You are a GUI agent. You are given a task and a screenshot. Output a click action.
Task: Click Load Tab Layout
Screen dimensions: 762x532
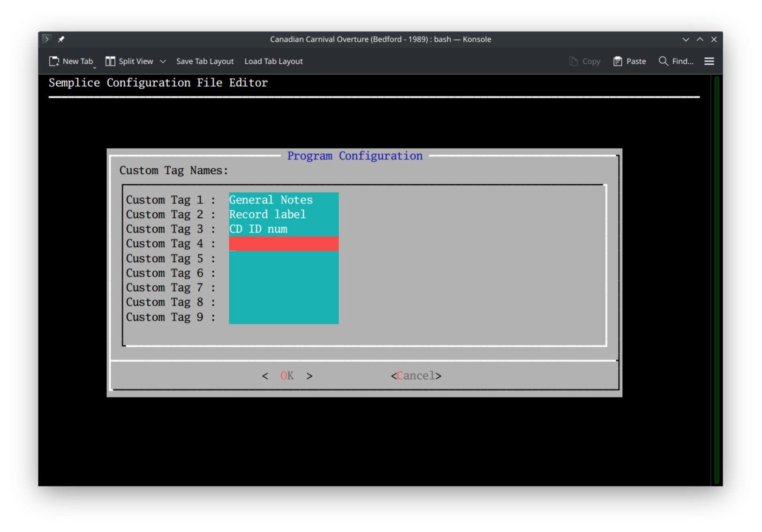point(273,61)
